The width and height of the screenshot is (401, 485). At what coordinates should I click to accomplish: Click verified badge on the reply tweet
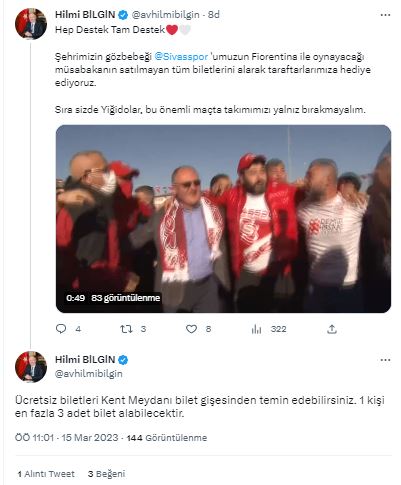123,360
